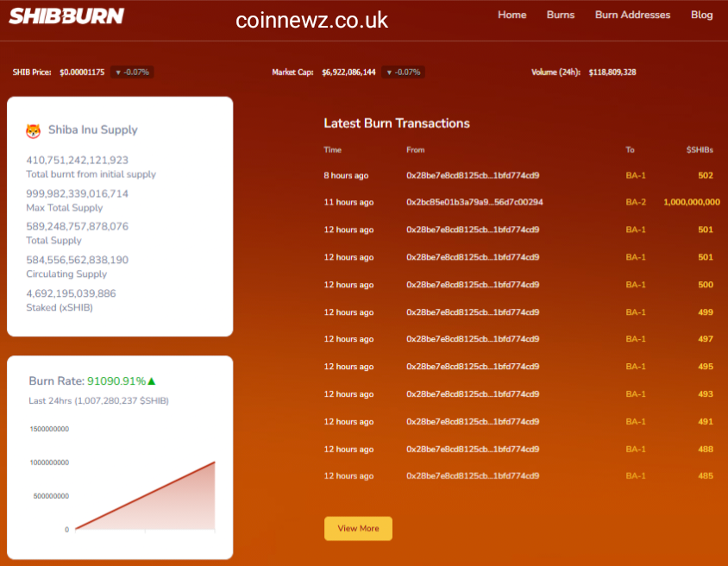Click the 502 burn amount
This screenshot has height=566, width=728.
706,175
